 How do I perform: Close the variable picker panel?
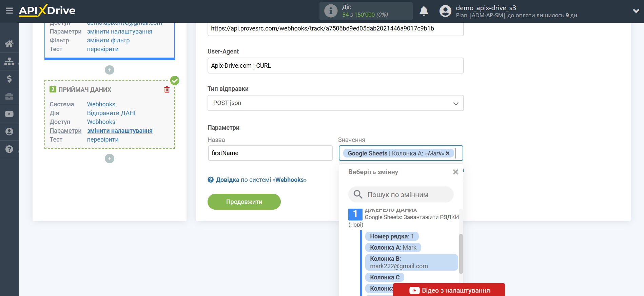click(x=456, y=172)
